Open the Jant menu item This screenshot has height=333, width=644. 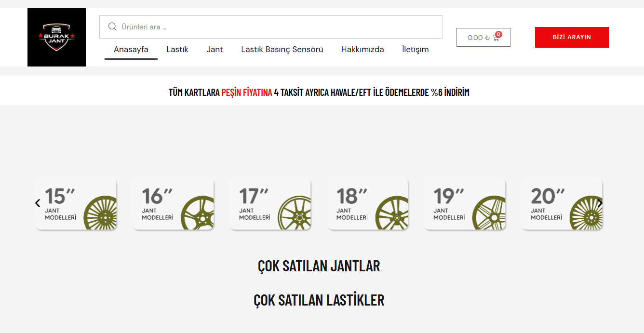pyautogui.click(x=215, y=49)
